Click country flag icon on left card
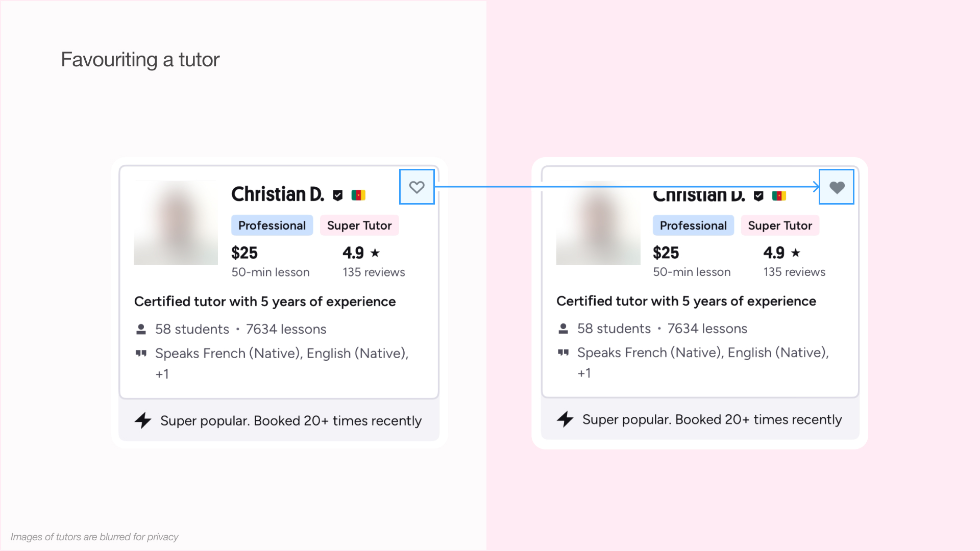The width and height of the screenshot is (980, 551). point(358,195)
